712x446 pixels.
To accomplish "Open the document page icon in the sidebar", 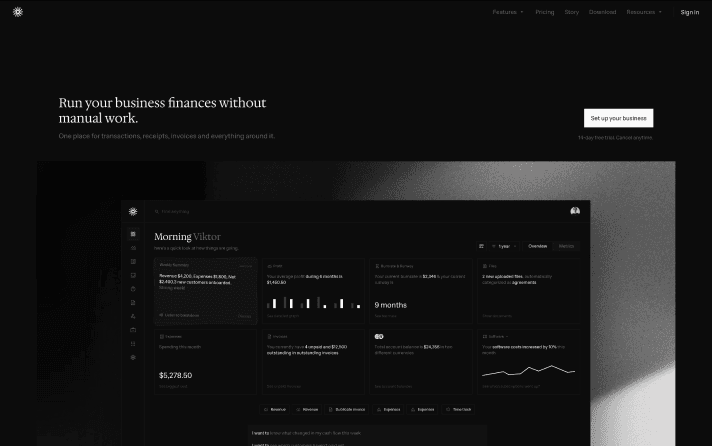I will [x=133, y=302].
